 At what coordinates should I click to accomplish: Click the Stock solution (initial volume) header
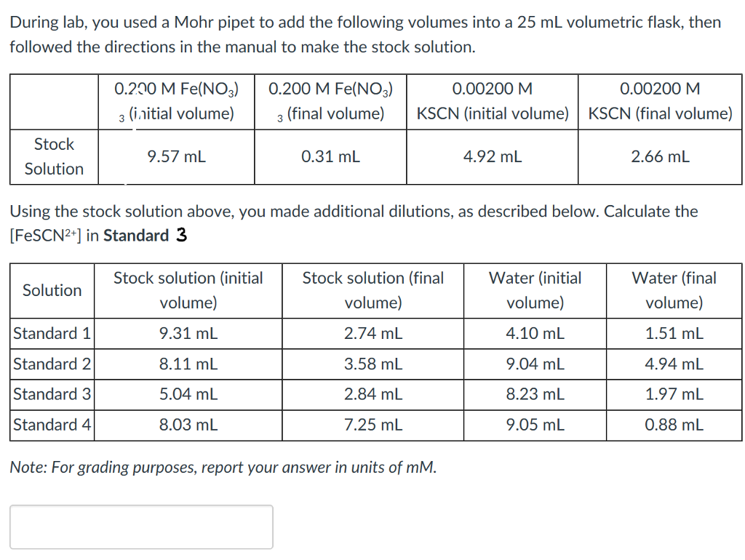coord(188,290)
